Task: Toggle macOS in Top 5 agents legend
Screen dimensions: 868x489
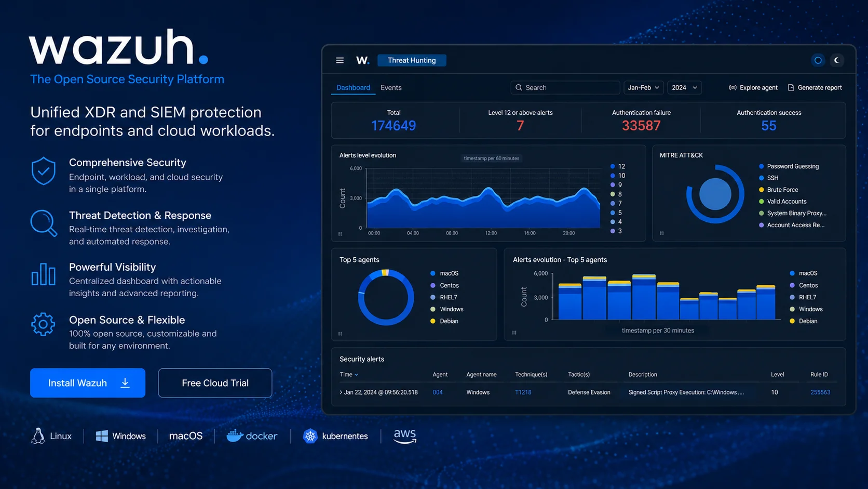Action: pyautogui.click(x=444, y=273)
